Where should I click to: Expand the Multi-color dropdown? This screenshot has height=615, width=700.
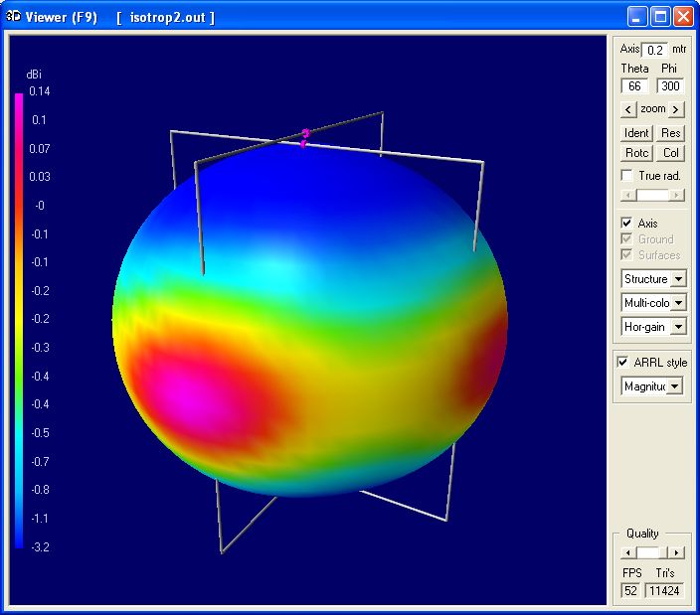678,303
